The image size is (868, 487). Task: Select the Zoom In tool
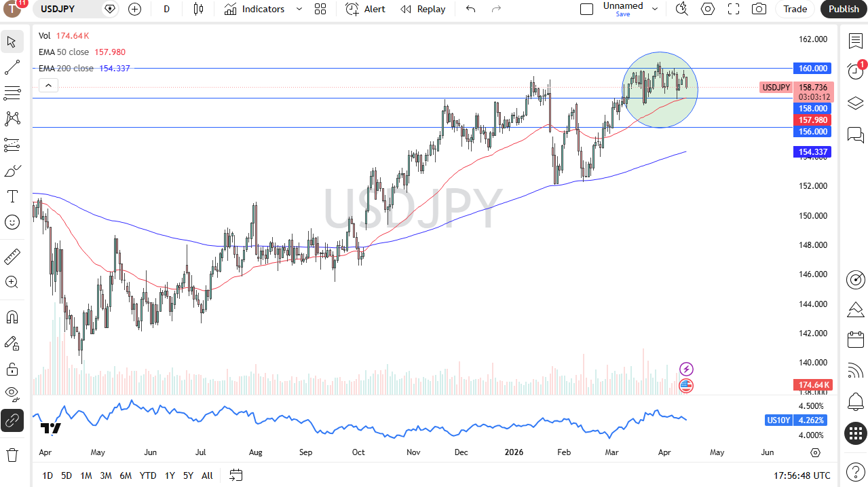pyautogui.click(x=12, y=282)
